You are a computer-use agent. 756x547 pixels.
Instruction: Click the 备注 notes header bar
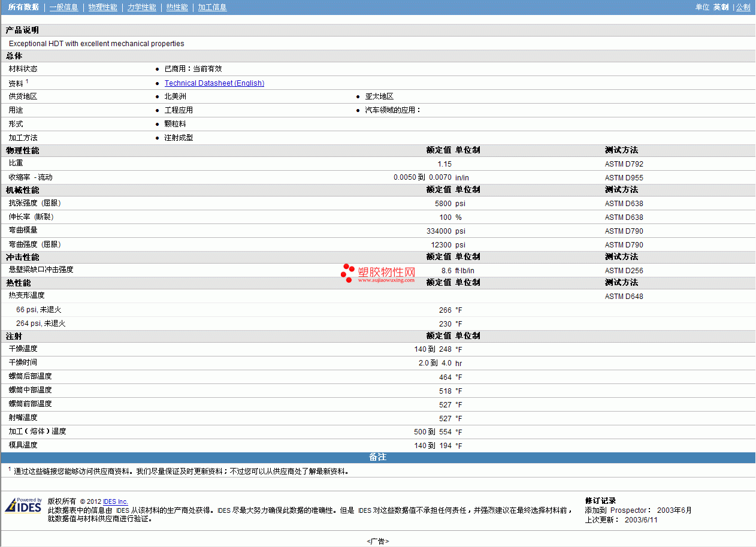[x=377, y=457]
